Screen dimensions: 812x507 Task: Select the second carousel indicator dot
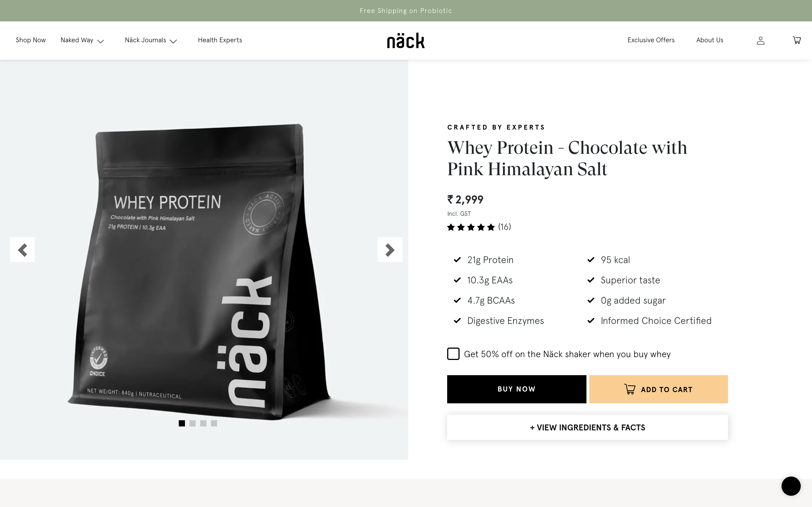193,423
